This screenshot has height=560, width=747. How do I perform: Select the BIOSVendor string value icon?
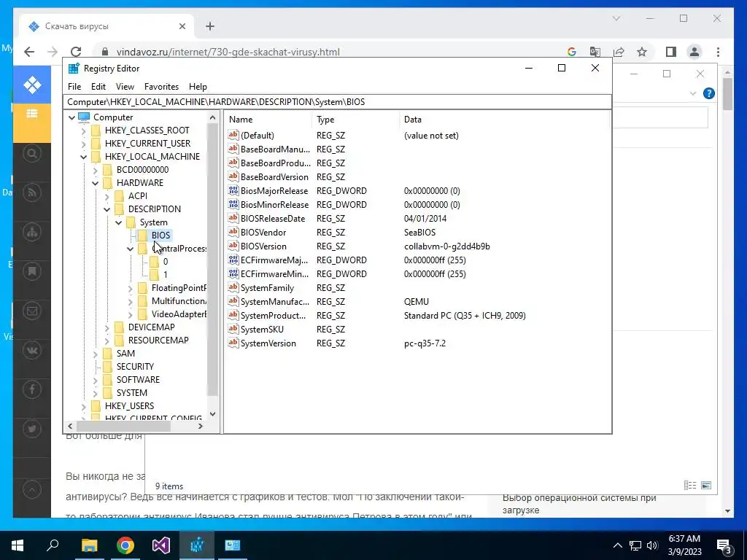pyautogui.click(x=233, y=232)
